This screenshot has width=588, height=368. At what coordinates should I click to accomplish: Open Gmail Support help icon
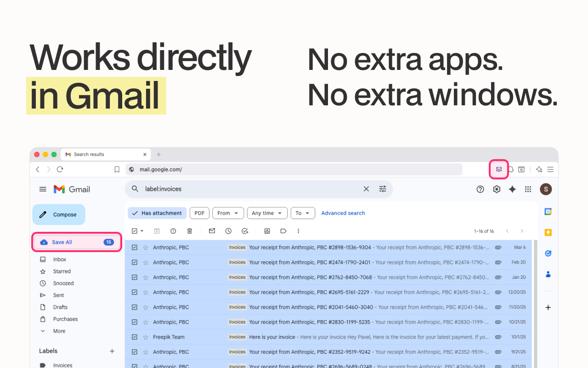click(x=481, y=189)
